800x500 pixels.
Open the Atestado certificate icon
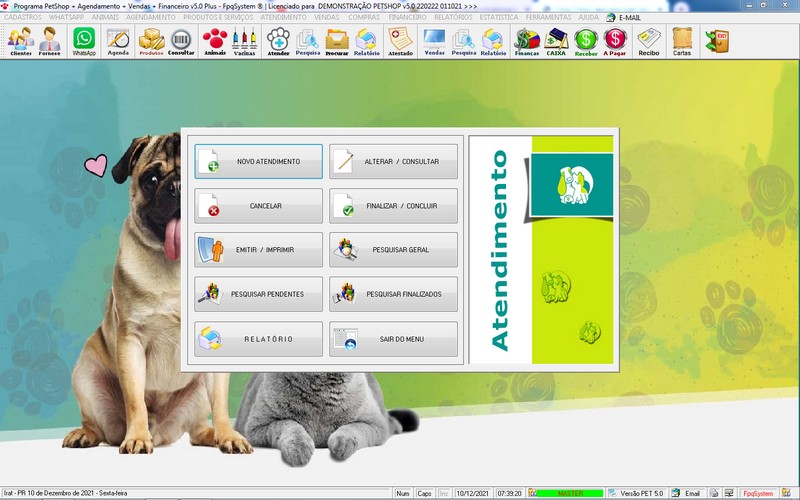tap(401, 42)
